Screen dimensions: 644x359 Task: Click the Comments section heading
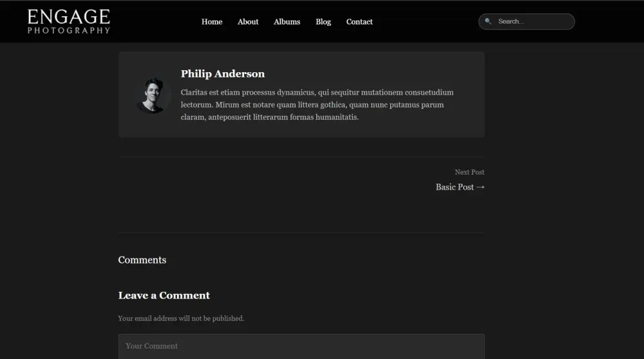(x=142, y=260)
